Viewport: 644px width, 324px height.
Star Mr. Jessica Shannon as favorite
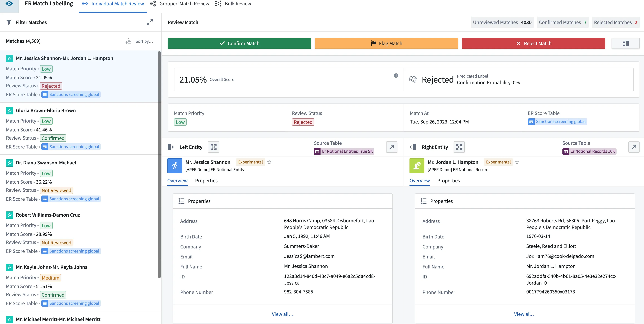pos(269,162)
